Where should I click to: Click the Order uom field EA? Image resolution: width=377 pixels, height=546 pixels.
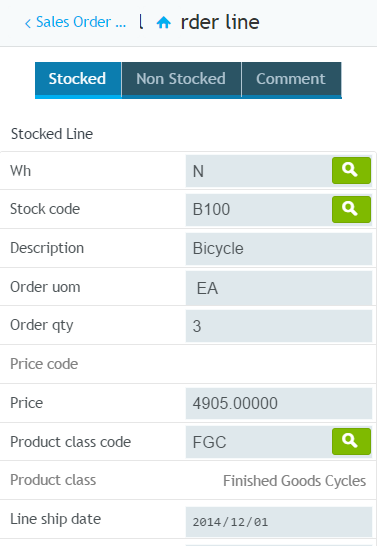[279, 288]
